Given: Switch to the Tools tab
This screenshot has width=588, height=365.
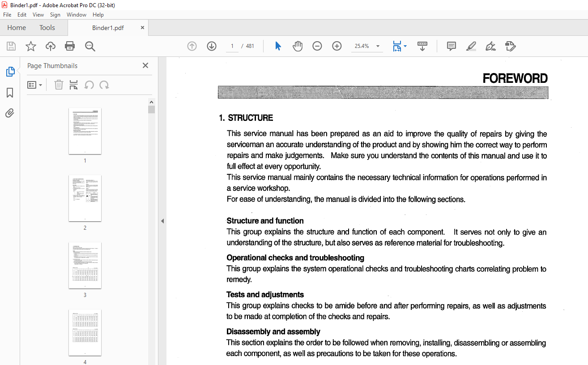Looking at the screenshot, I should click(x=47, y=28).
